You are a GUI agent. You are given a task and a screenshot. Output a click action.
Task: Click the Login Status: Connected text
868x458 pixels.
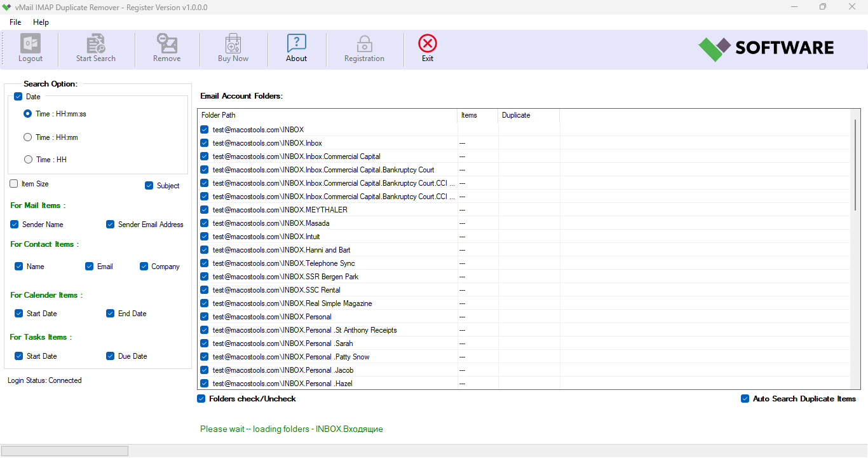44,380
